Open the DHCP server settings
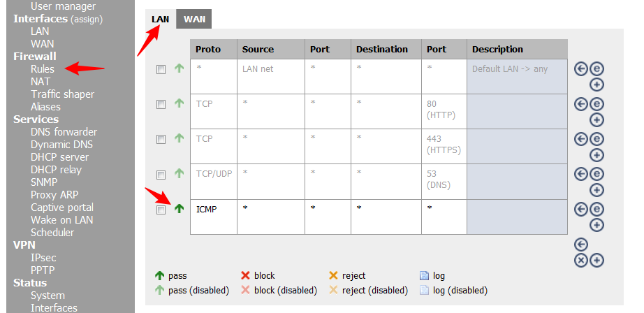 59,157
